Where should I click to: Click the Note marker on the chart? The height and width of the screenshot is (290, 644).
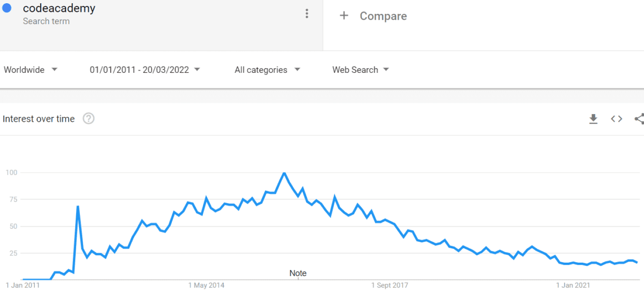[298, 273]
